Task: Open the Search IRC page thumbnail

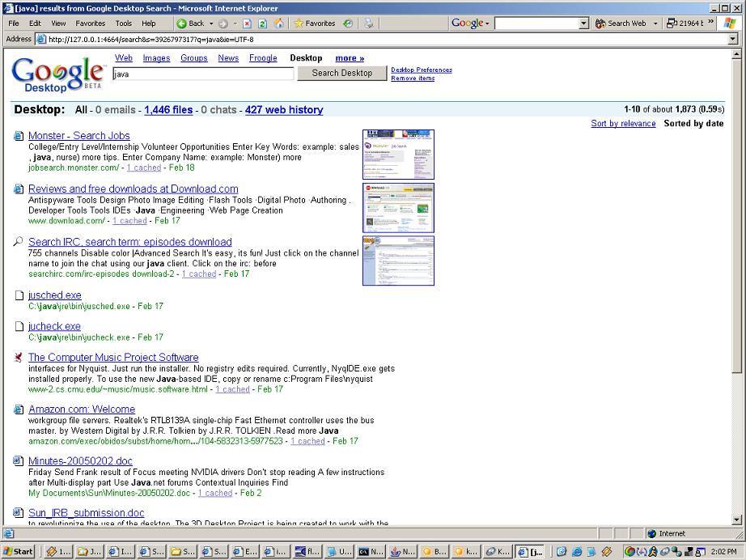Action: click(x=398, y=261)
